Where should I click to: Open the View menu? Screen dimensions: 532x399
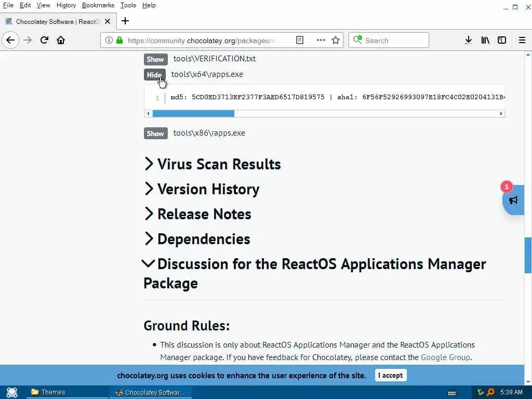[44, 5]
